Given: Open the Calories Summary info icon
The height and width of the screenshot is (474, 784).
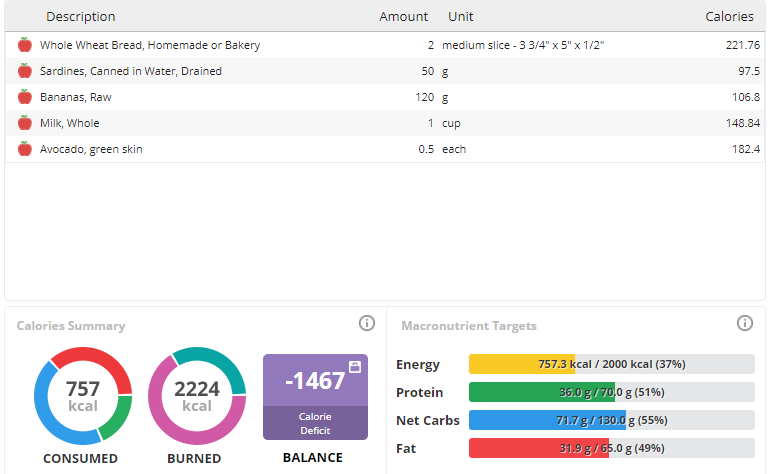Looking at the screenshot, I should pyautogui.click(x=366, y=324).
